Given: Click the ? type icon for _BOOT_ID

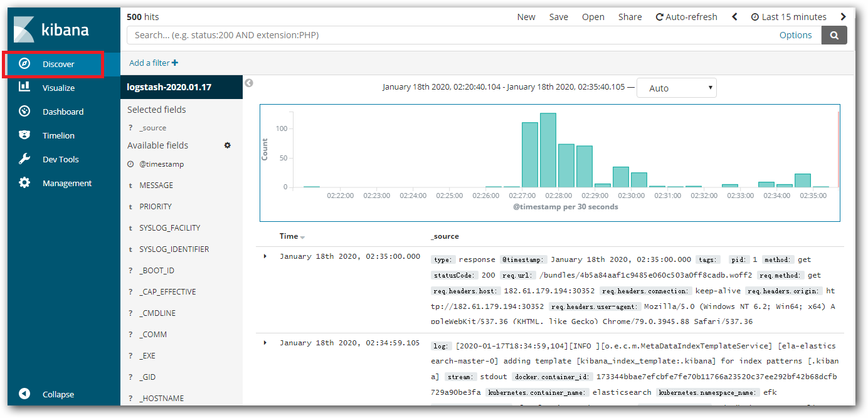Looking at the screenshot, I should tap(130, 271).
